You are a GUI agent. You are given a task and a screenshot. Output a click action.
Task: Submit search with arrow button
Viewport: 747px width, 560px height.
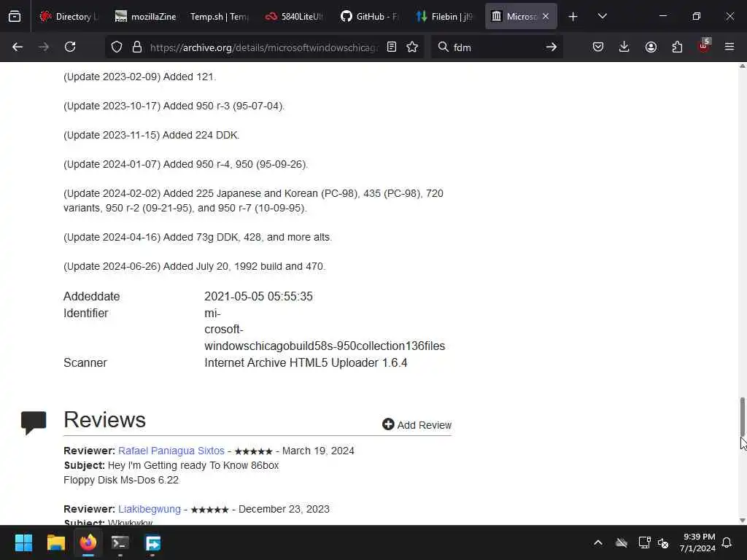pos(551,47)
